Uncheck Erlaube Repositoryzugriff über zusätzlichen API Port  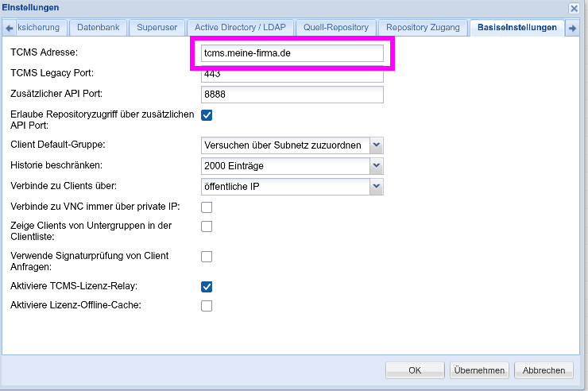[x=207, y=115]
